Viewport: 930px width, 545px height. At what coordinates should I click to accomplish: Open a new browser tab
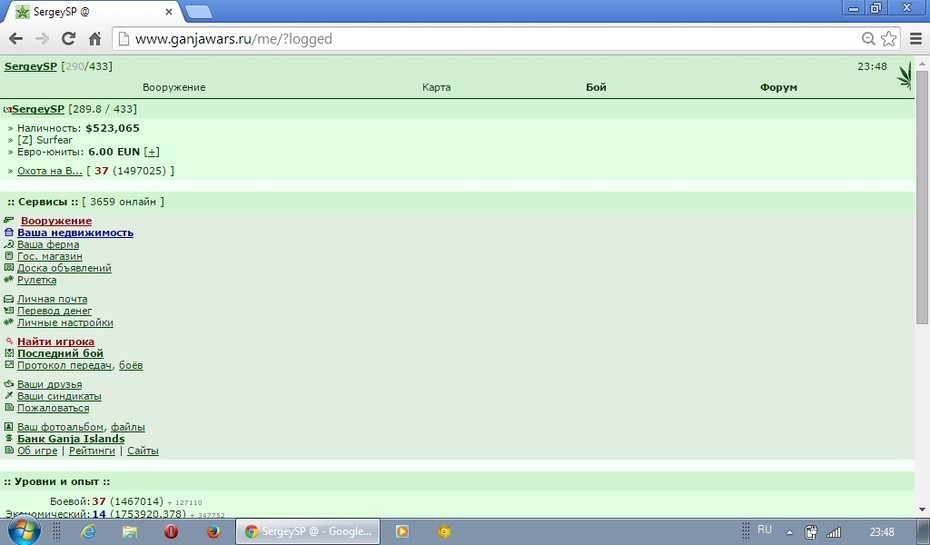[198, 12]
